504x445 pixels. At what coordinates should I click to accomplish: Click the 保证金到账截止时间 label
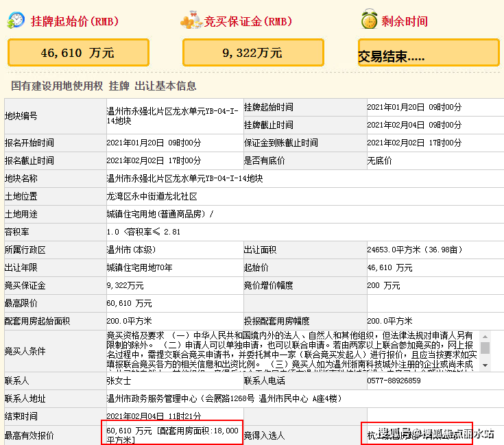pos(281,143)
